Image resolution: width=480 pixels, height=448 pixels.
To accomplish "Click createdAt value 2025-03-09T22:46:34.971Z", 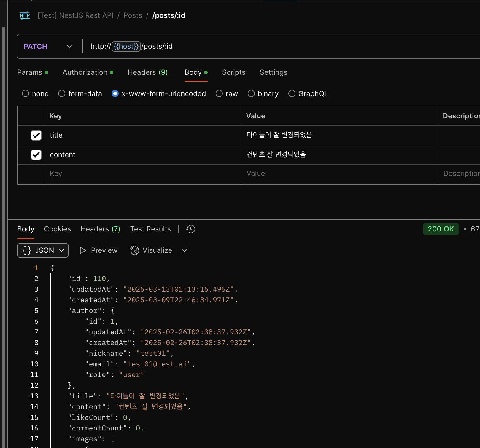I will point(179,300).
